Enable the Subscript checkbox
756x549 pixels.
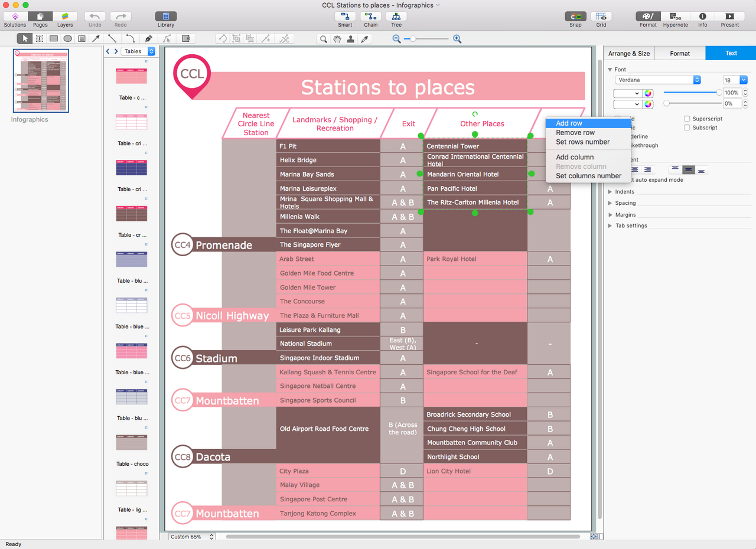pyautogui.click(x=687, y=128)
